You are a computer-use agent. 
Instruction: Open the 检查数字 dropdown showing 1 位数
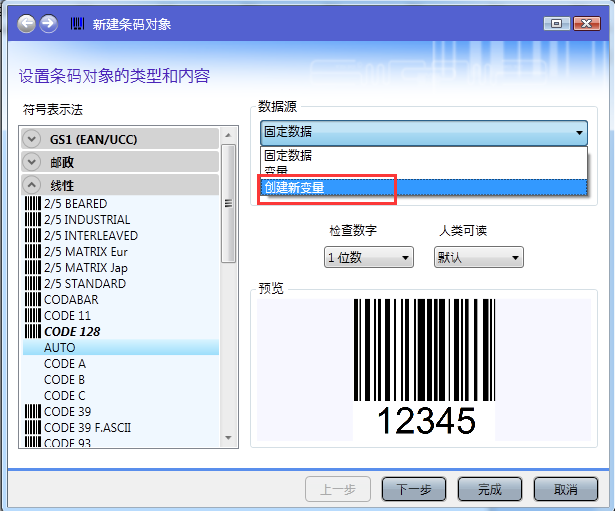pos(369,257)
